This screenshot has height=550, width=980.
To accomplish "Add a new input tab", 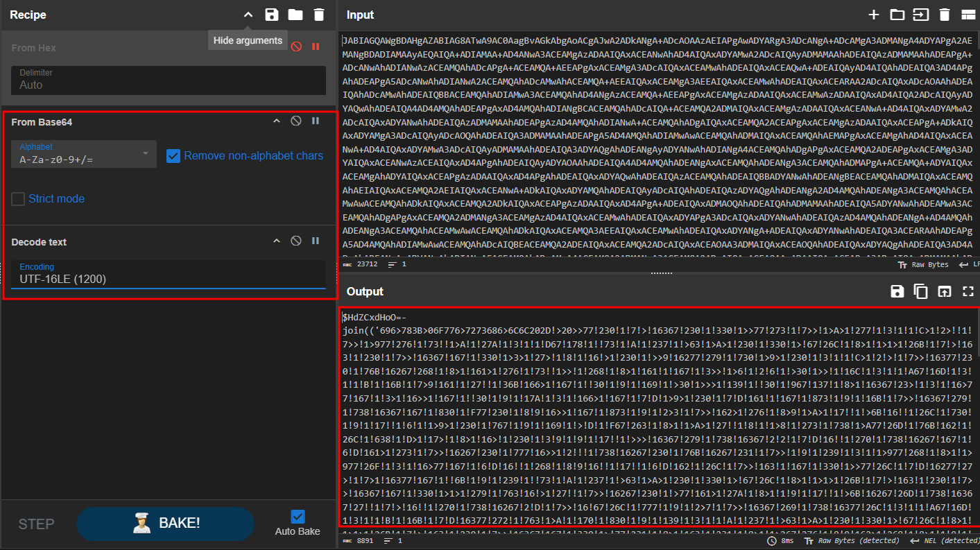I will point(874,15).
